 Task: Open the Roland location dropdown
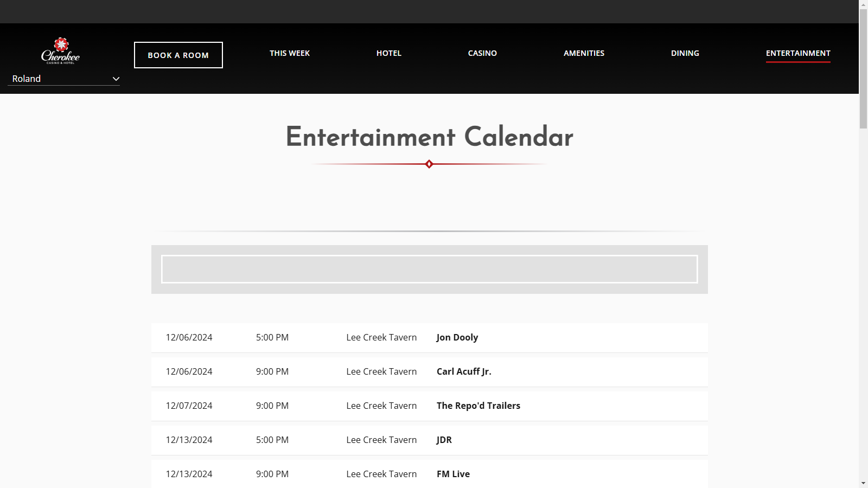click(64, 79)
